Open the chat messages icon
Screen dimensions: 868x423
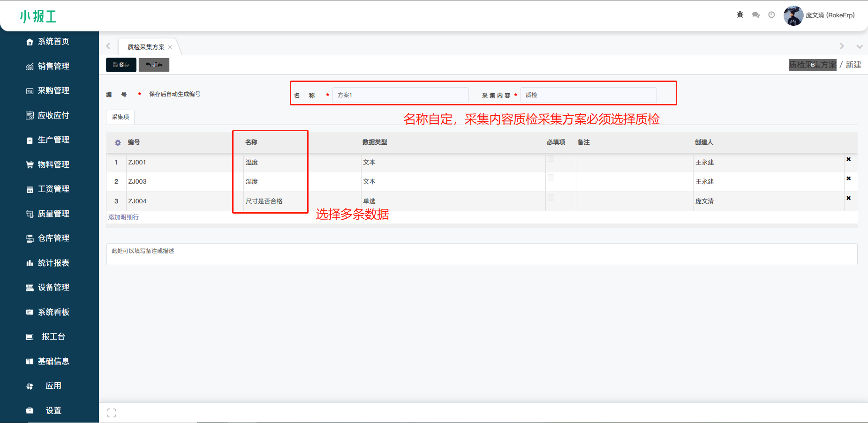pyautogui.click(x=755, y=15)
